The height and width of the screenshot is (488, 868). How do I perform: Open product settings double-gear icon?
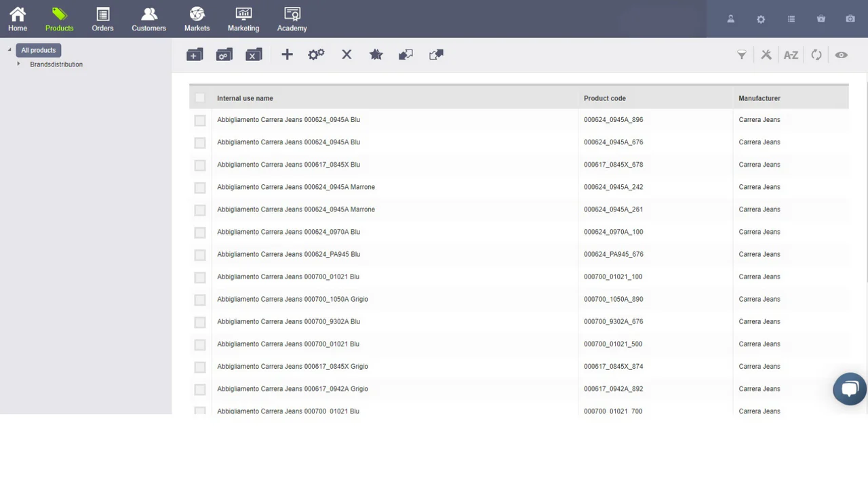click(x=317, y=54)
